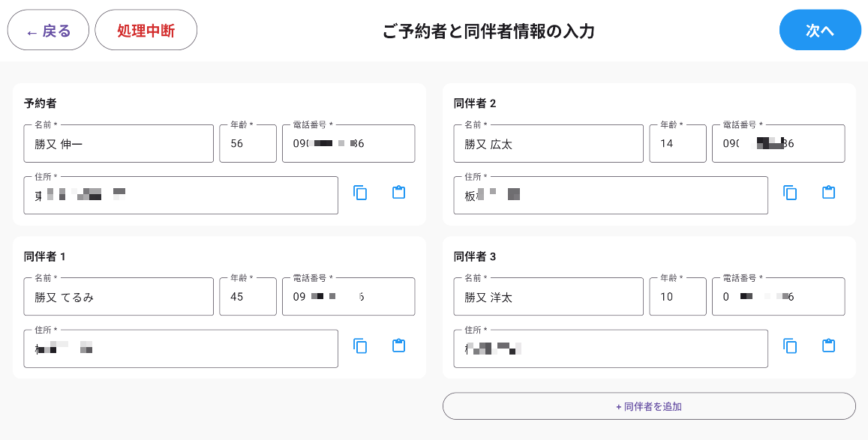Click the 電話番号 field of 勝又 洋太

(x=778, y=296)
